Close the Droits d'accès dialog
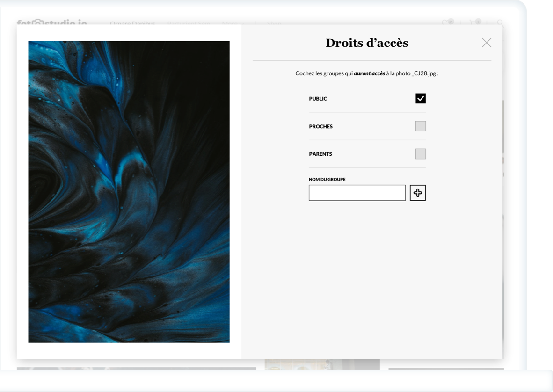The height and width of the screenshot is (392, 553). click(x=487, y=43)
